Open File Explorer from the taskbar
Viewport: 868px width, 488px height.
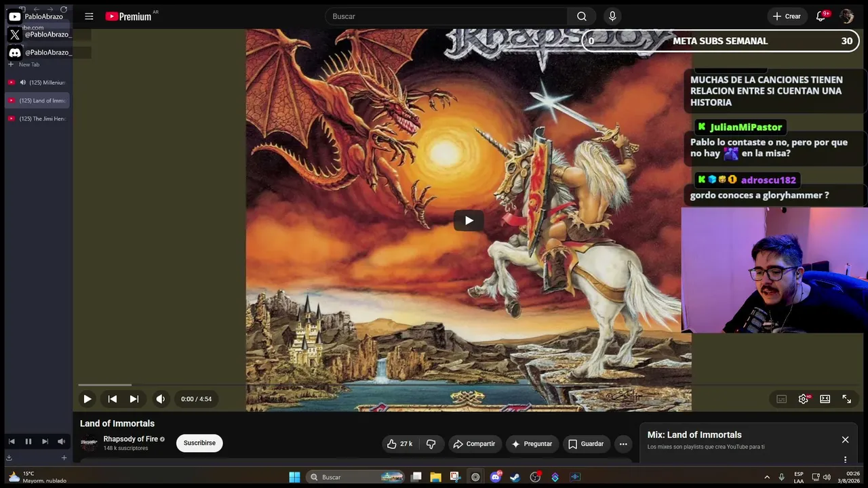(x=435, y=477)
